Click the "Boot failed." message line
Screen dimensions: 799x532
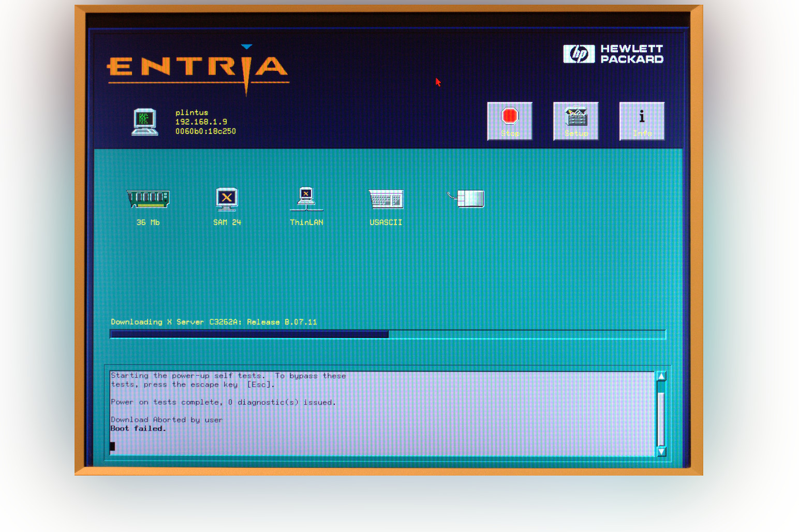pos(138,428)
